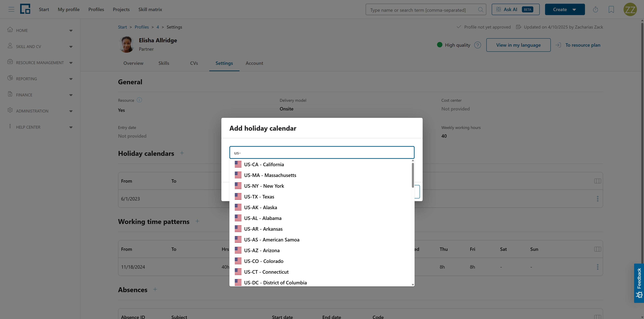Expand the REPORTING sidebar section

[40, 79]
